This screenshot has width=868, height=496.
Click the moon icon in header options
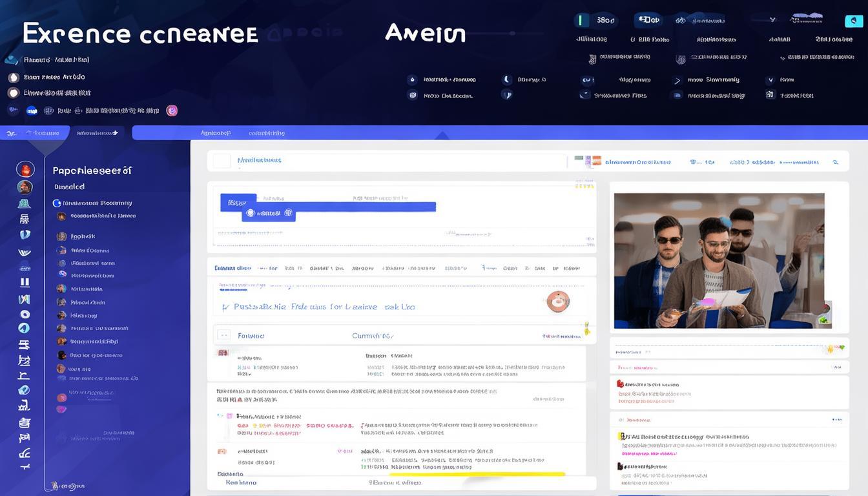click(507, 79)
